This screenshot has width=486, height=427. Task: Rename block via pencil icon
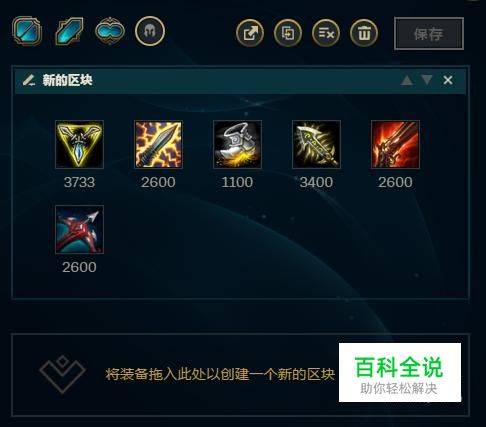pyautogui.click(x=29, y=80)
